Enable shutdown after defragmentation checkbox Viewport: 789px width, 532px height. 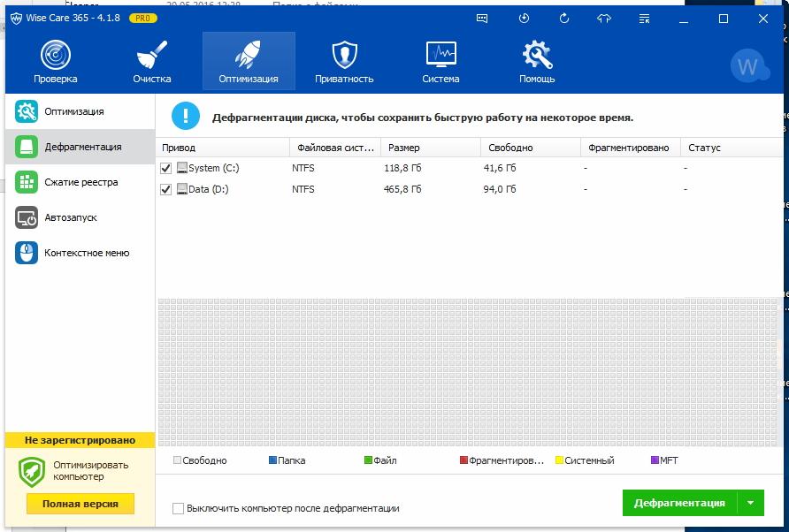point(179,508)
